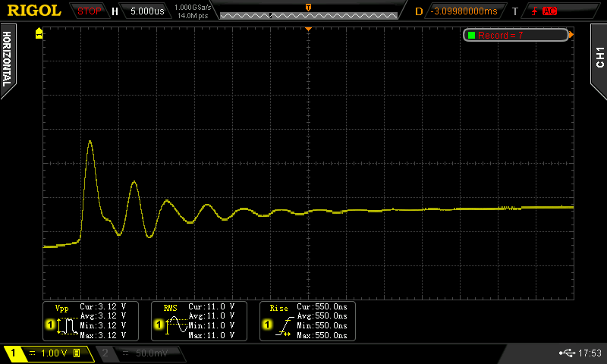
Task: Click the rising edge trigger icon
Action: tap(535, 11)
